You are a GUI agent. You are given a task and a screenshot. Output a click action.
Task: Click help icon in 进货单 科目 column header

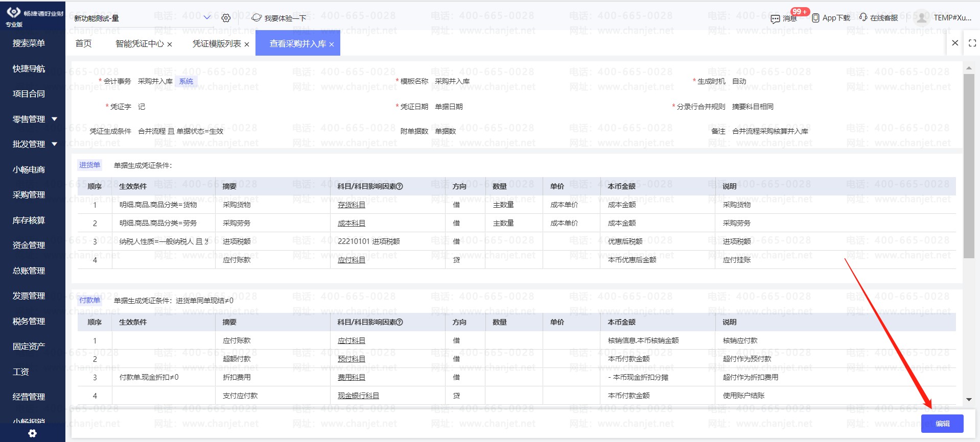(400, 187)
